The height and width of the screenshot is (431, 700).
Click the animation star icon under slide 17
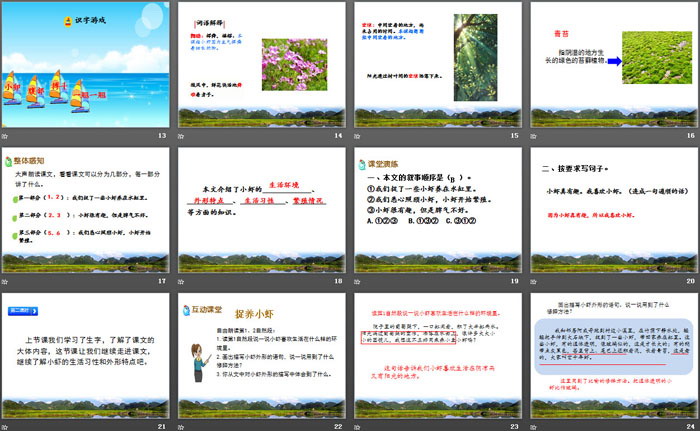click(x=4, y=282)
